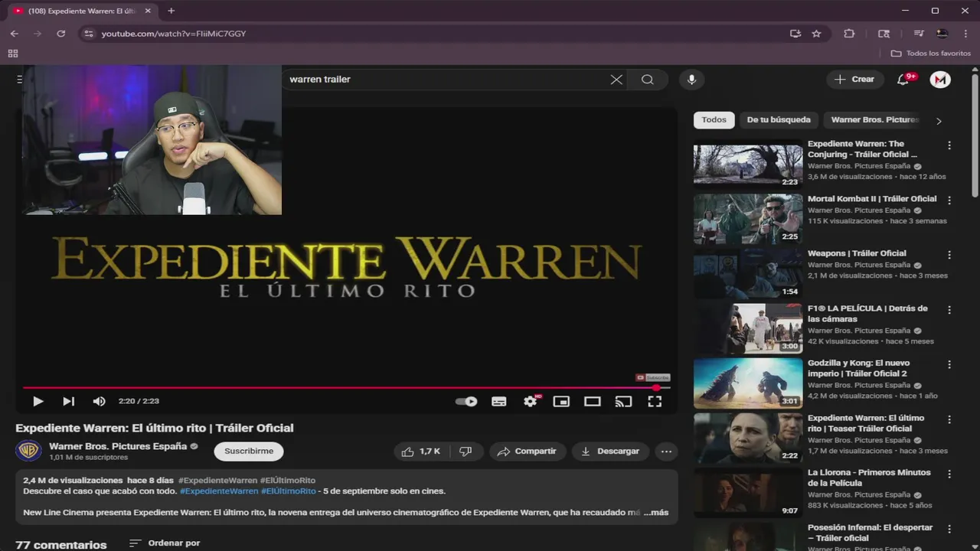
Task: Open video settings gear
Action: coord(531,401)
